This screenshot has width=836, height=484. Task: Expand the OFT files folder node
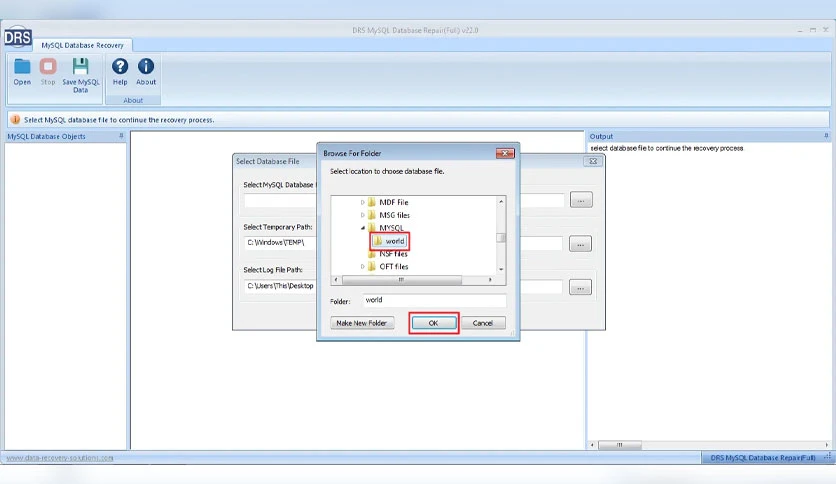click(363, 267)
